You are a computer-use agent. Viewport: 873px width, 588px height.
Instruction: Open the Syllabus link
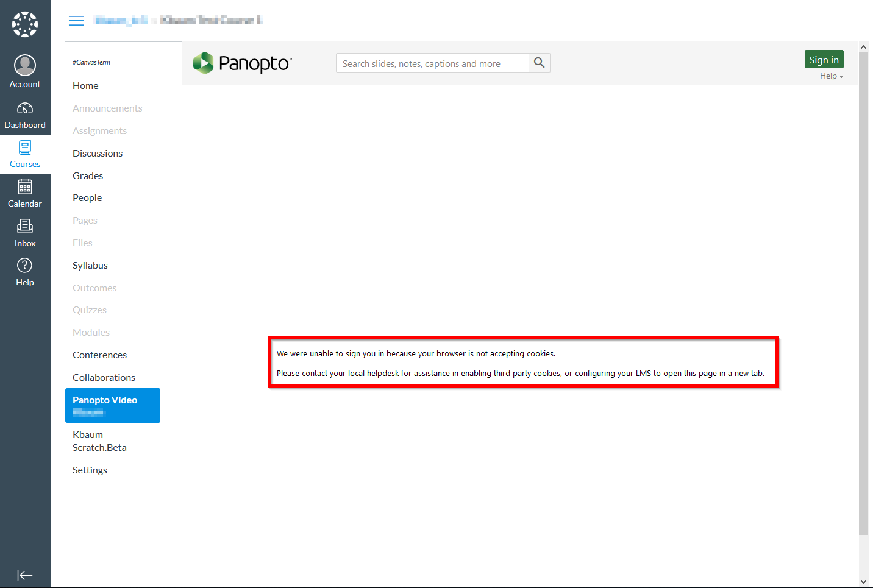[x=90, y=266]
